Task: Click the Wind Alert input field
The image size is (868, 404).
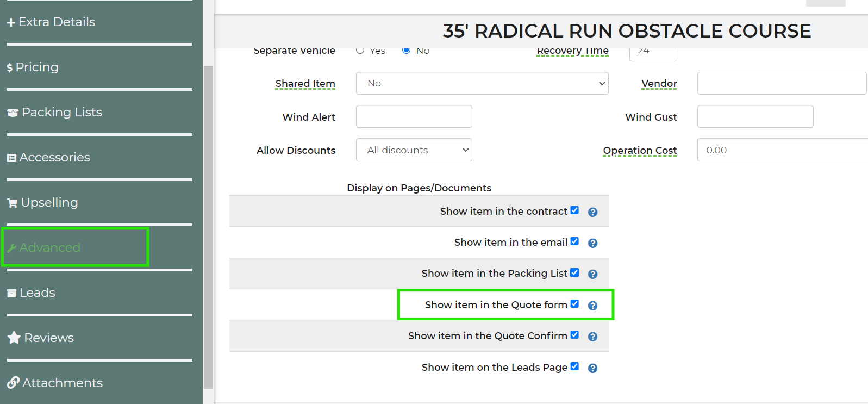Action: [x=414, y=116]
